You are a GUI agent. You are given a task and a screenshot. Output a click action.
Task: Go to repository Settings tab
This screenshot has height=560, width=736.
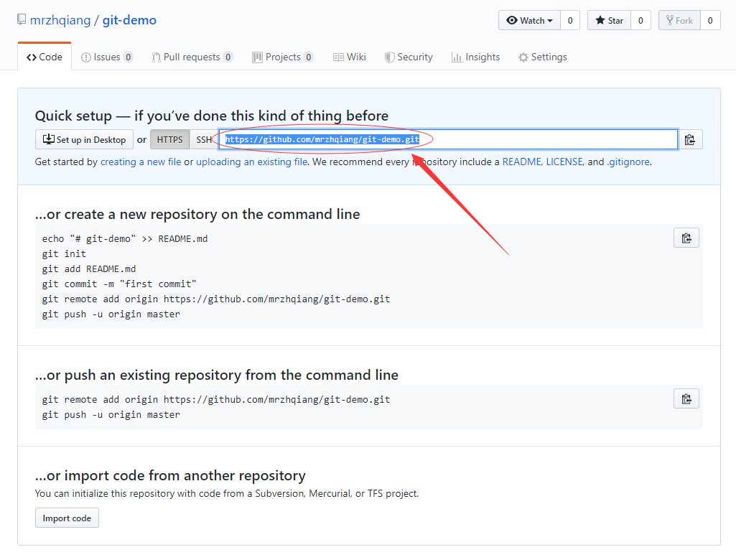(x=543, y=57)
